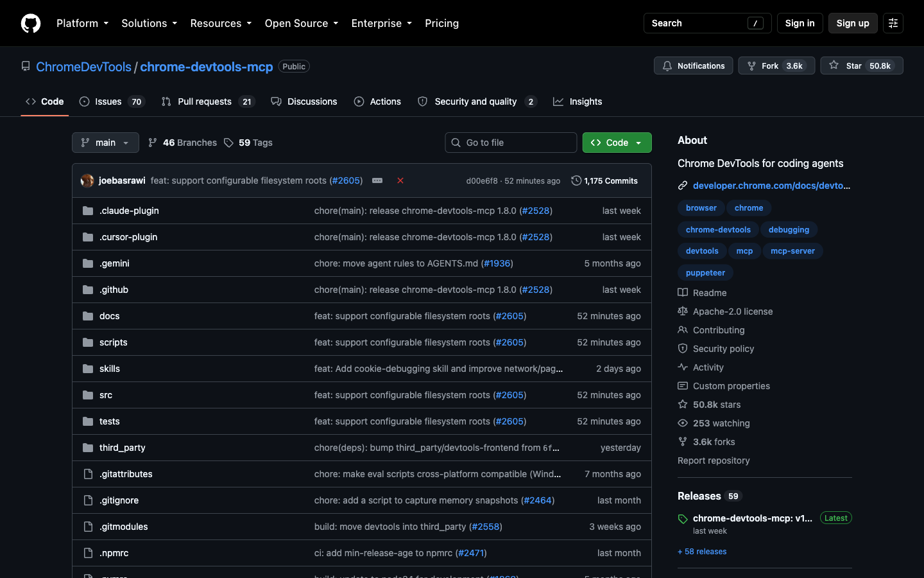Click the failed status X on latest commit
The height and width of the screenshot is (578, 924).
click(400, 180)
